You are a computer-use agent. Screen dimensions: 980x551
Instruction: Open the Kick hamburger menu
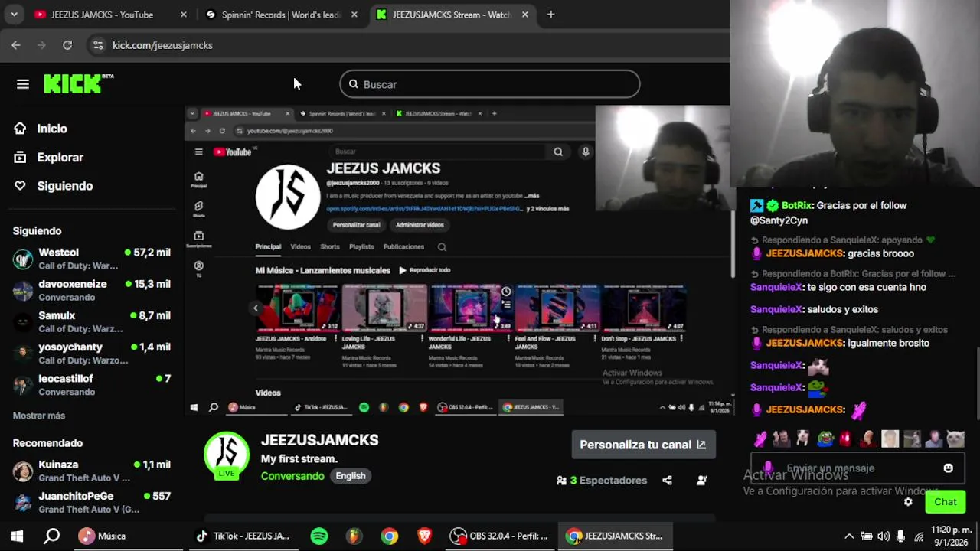[23, 84]
